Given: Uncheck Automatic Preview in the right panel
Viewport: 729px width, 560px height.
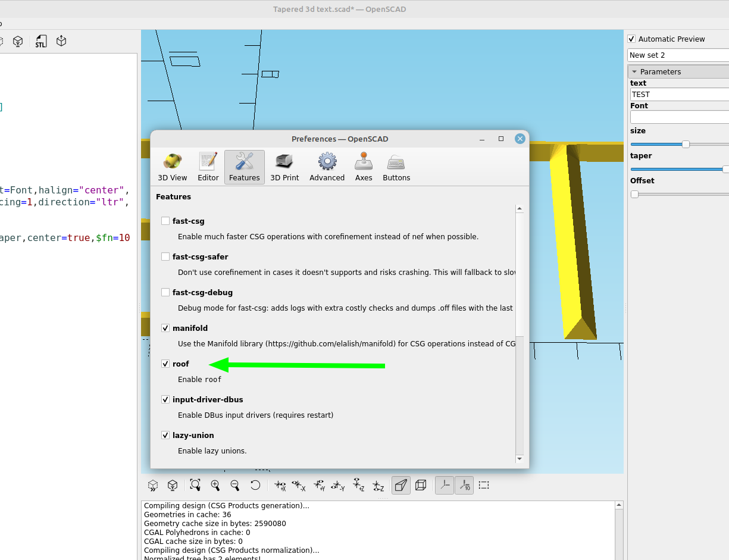Looking at the screenshot, I should coord(631,39).
